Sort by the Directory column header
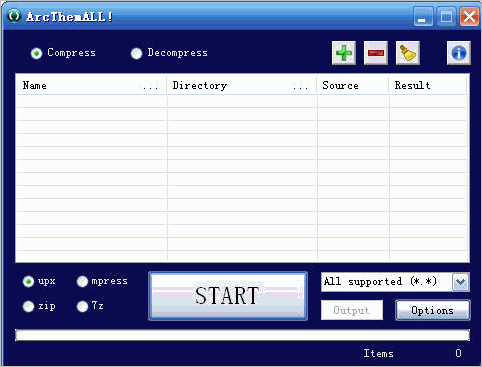The image size is (482, 367). click(x=241, y=85)
